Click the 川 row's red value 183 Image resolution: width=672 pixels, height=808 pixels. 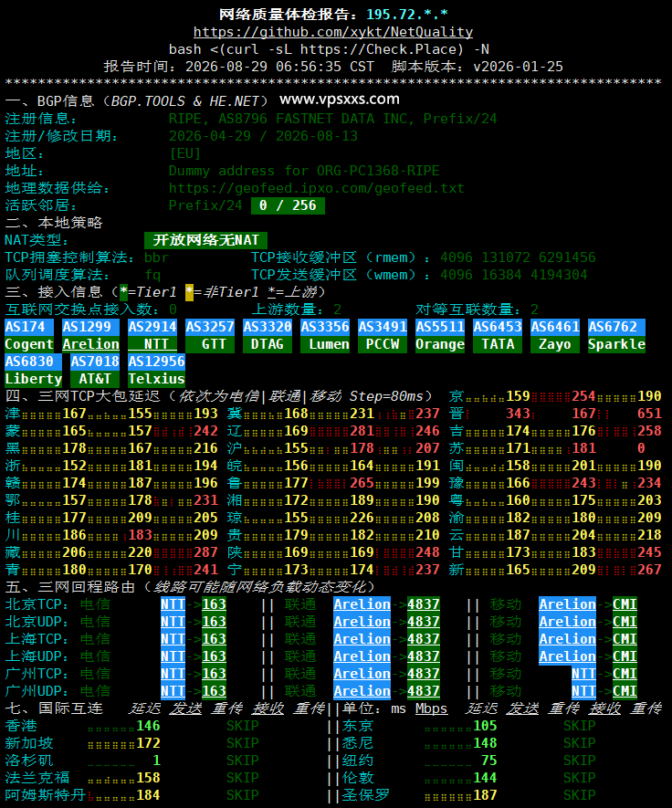(141, 535)
